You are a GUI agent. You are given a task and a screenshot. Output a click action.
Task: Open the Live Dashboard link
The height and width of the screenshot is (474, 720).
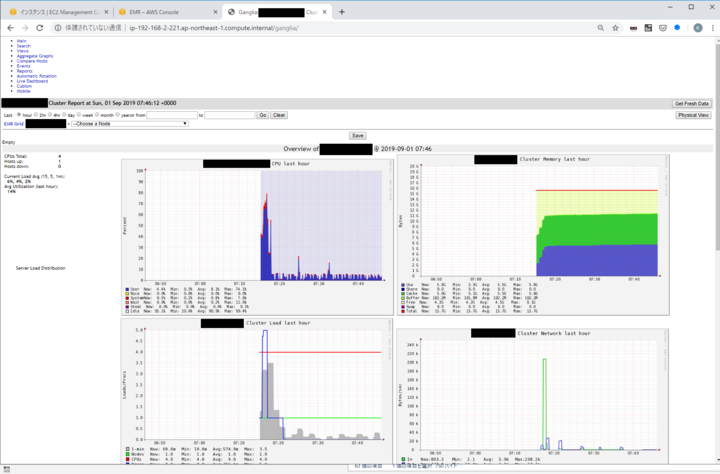pyautogui.click(x=32, y=81)
